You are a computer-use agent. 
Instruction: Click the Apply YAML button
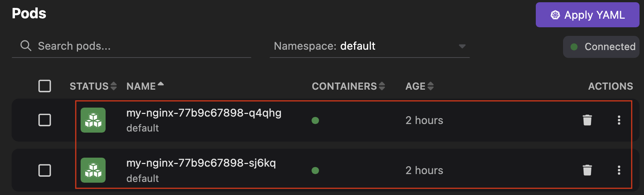coord(587,15)
